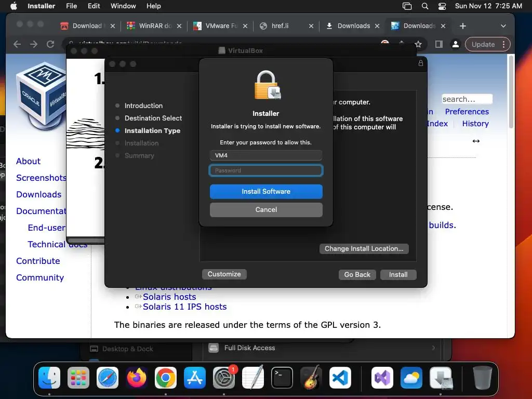The image size is (532, 399).
Task: Open the Apple menu
Action: click(14, 6)
